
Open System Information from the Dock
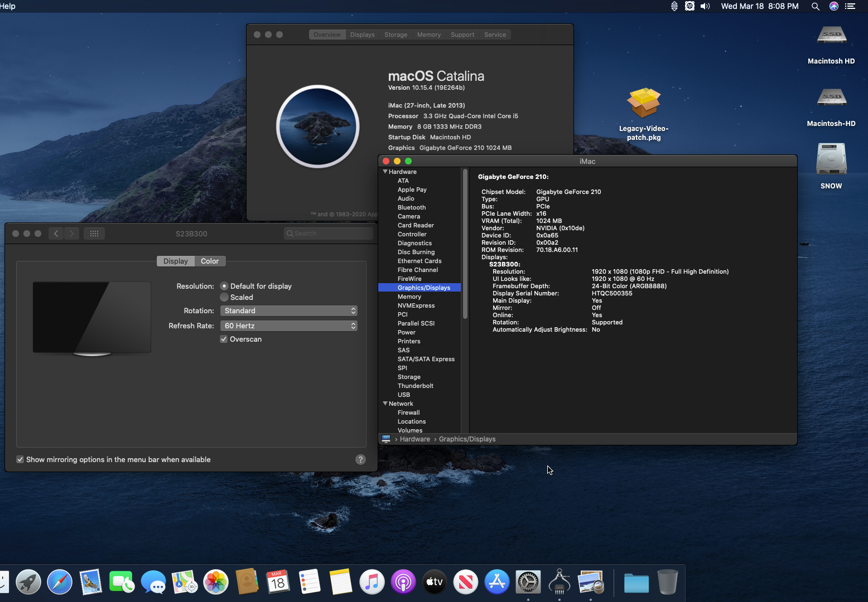point(560,582)
